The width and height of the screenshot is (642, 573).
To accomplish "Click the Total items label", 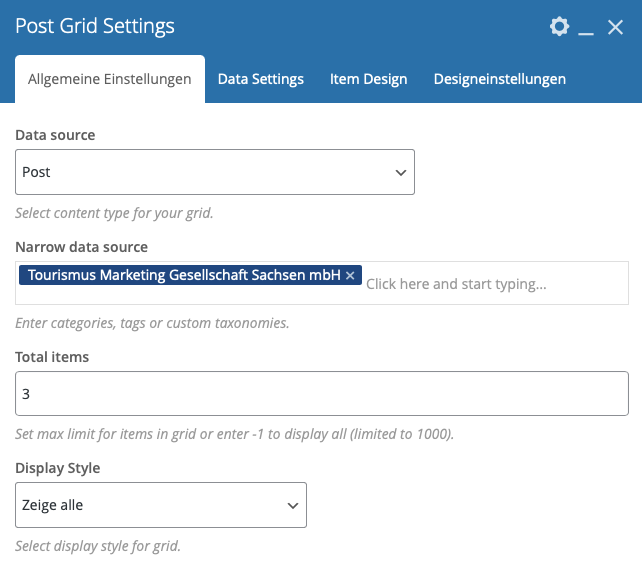I will pyautogui.click(x=52, y=357).
